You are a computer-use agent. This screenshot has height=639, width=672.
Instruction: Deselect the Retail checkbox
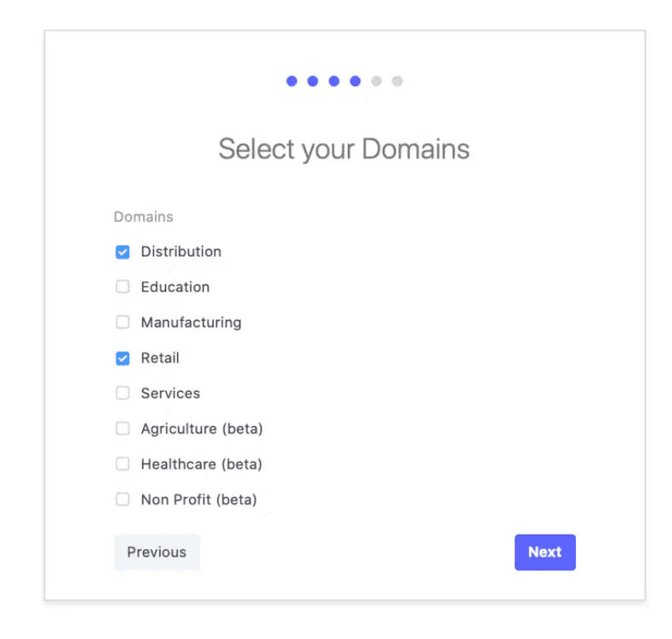click(x=122, y=358)
